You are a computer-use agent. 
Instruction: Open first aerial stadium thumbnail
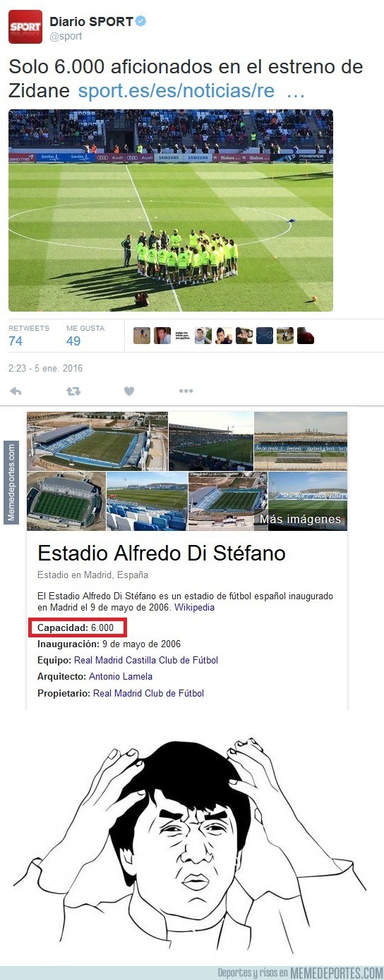97,441
